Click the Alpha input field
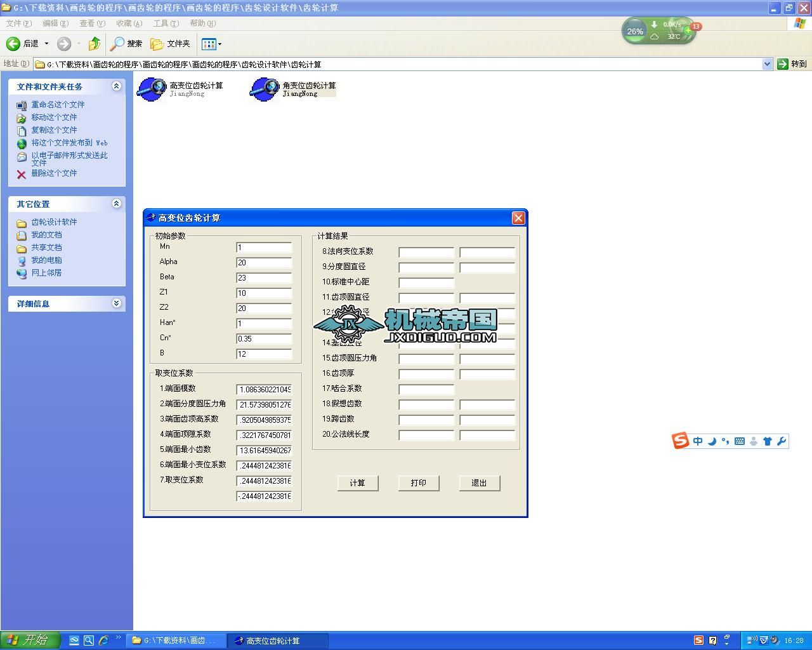This screenshot has height=650, width=812. tap(264, 263)
